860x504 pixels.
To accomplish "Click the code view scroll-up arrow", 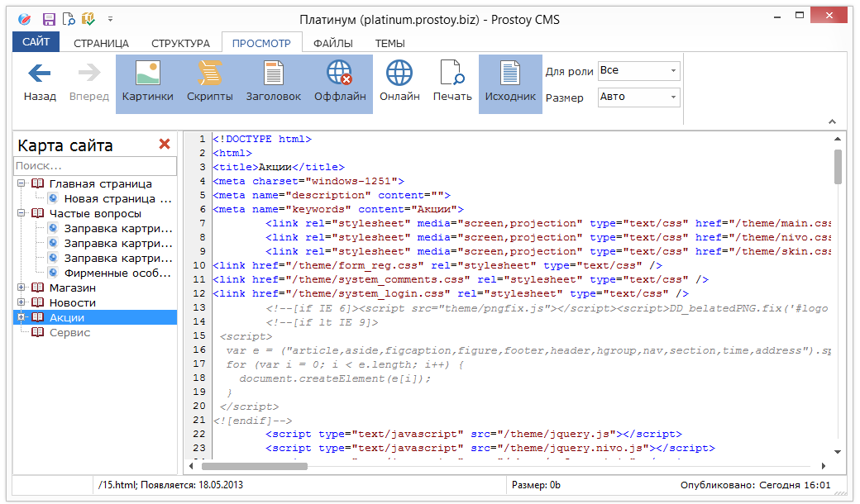I will tap(838, 139).
